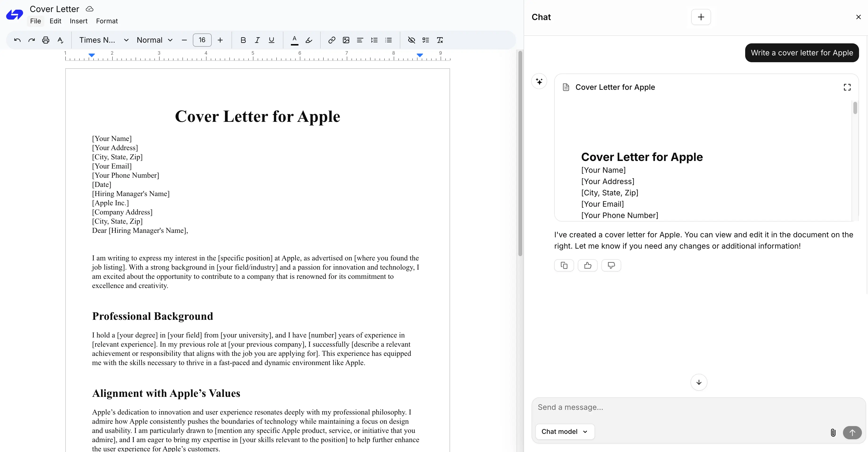Screen dimensions: 868x452
Task: Toggle the bulleted list
Action: (389, 40)
